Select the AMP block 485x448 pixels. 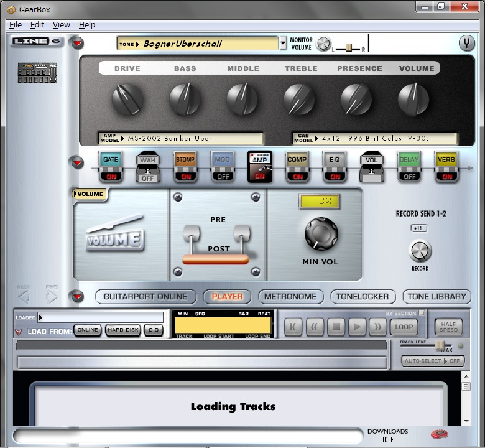260,166
